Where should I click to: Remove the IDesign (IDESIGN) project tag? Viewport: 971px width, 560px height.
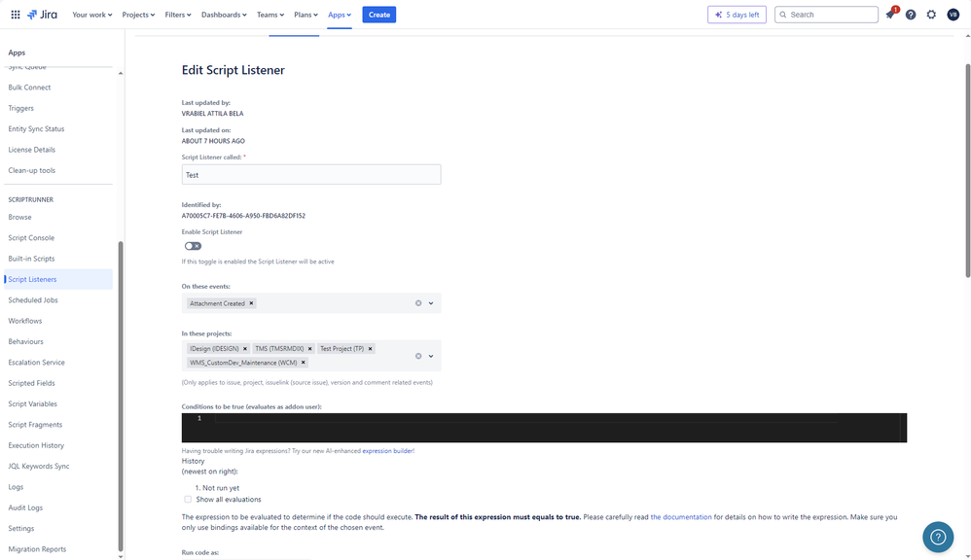coord(244,348)
